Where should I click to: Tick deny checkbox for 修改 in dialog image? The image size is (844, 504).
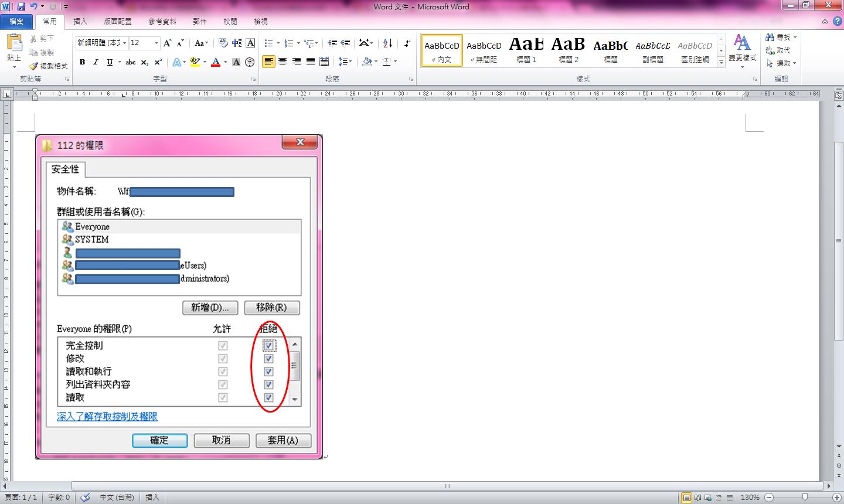tap(268, 359)
